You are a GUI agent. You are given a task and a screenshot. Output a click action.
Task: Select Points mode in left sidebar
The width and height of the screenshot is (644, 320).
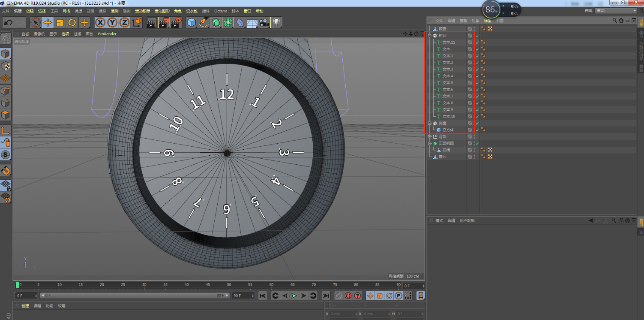[6, 91]
